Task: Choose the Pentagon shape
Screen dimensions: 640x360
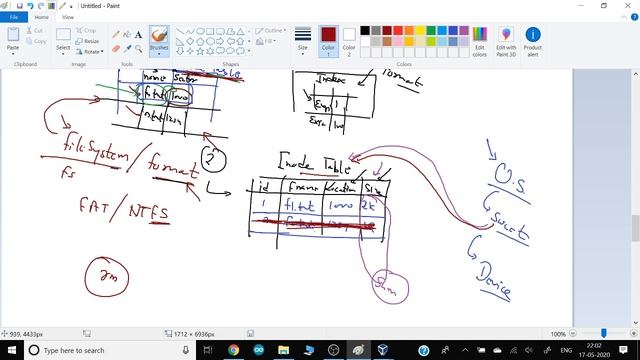Action: pos(200,41)
